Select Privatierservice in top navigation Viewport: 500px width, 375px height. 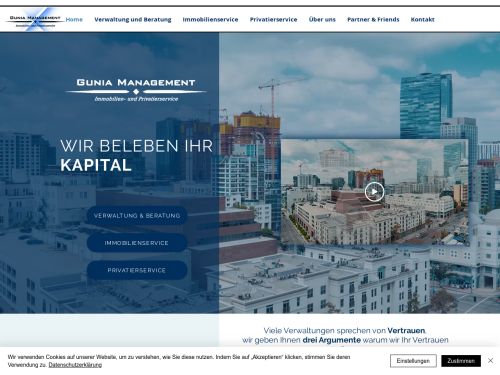(x=273, y=20)
